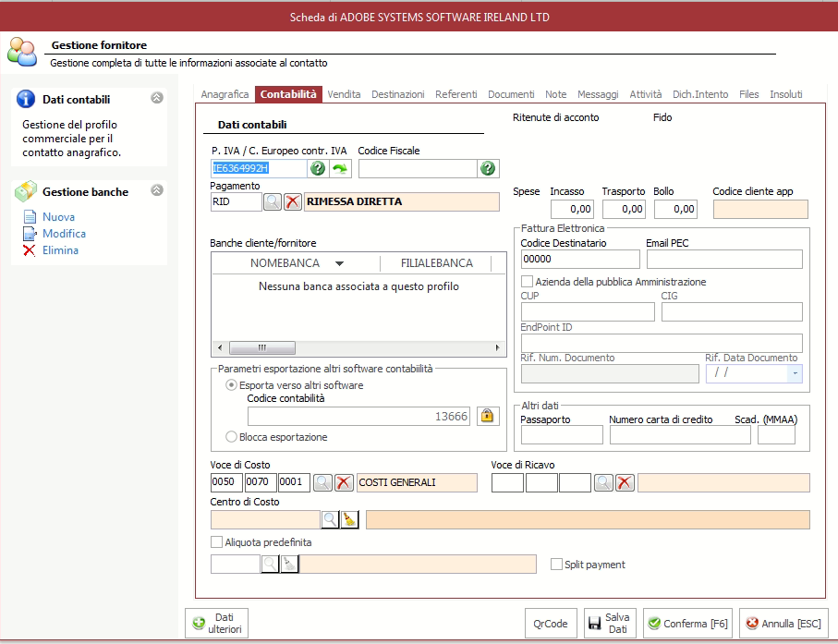Click the Fido label
This screenshot has width=838, height=644.
point(662,117)
